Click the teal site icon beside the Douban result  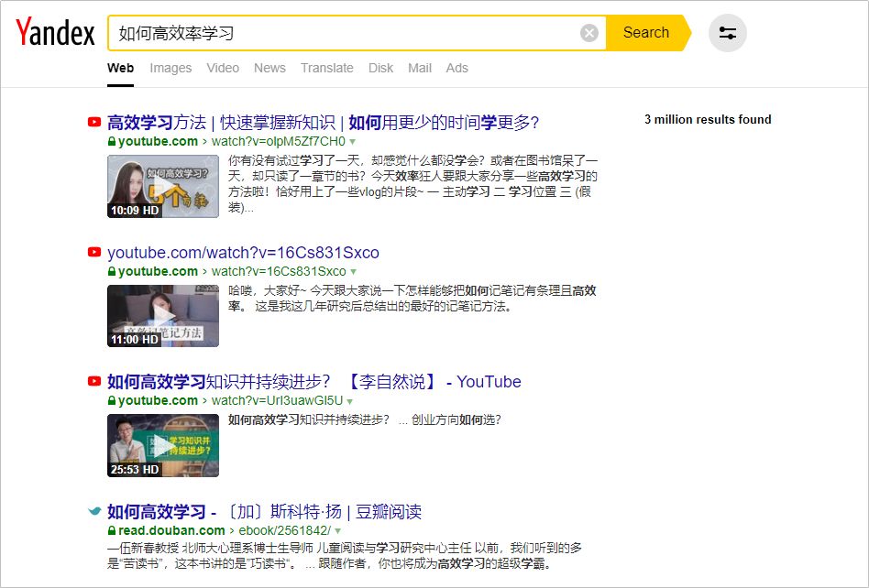(x=93, y=511)
